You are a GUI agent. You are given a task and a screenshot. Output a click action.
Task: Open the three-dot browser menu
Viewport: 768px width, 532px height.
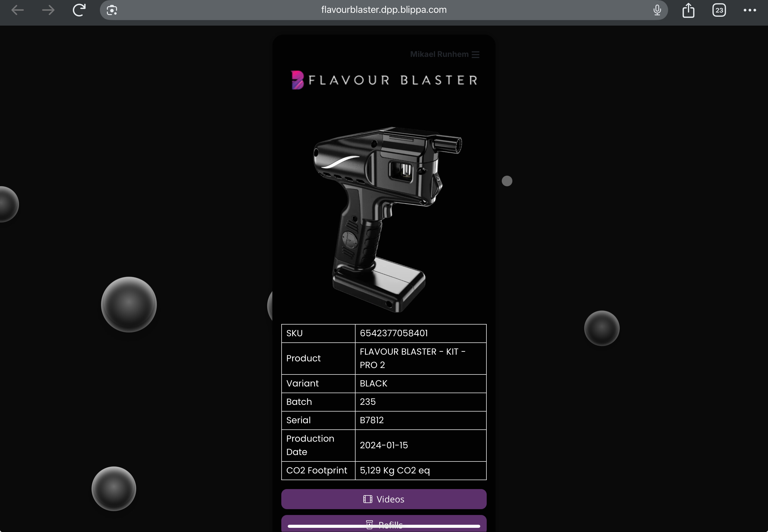[x=750, y=10]
